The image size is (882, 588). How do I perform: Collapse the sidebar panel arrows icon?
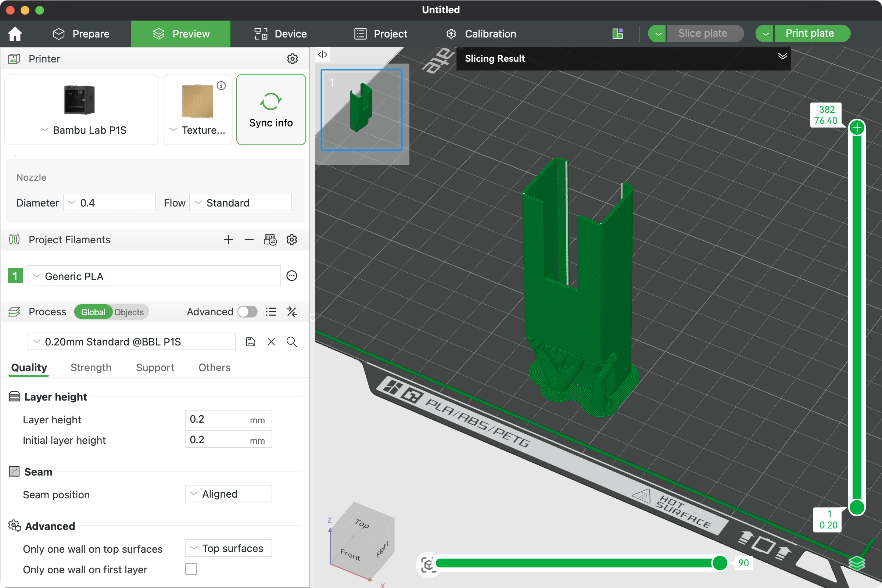pos(323,55)
